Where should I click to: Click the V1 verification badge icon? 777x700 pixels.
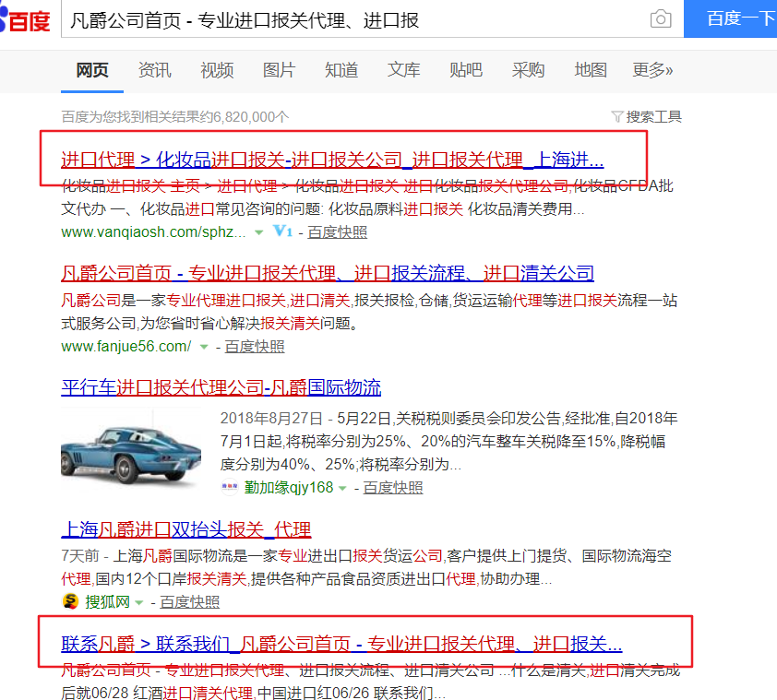pyautogui.click(x=282, y=231)
